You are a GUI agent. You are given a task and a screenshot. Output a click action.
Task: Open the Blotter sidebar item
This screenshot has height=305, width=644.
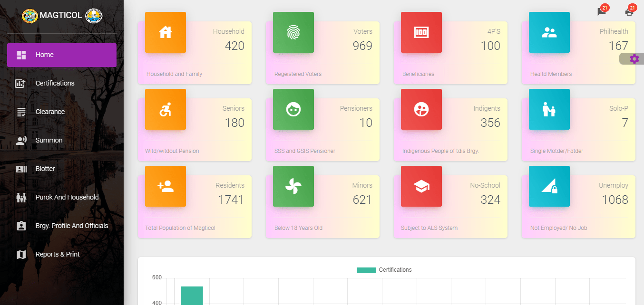pos(45,169)
